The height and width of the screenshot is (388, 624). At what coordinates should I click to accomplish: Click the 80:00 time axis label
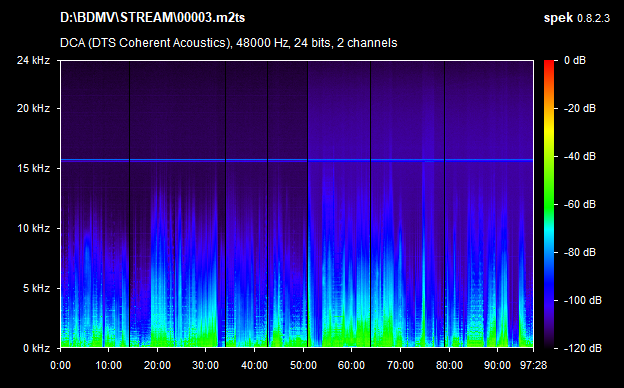(449, 365)
